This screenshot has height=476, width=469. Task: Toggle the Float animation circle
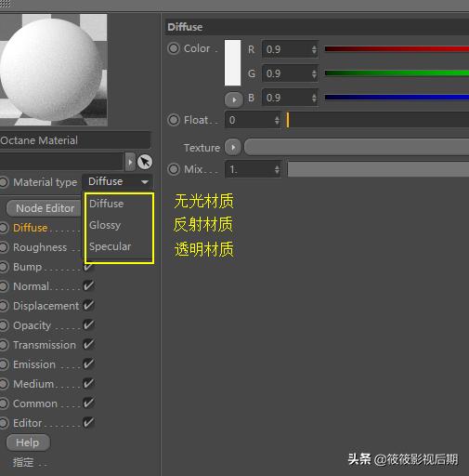point(174,120)
